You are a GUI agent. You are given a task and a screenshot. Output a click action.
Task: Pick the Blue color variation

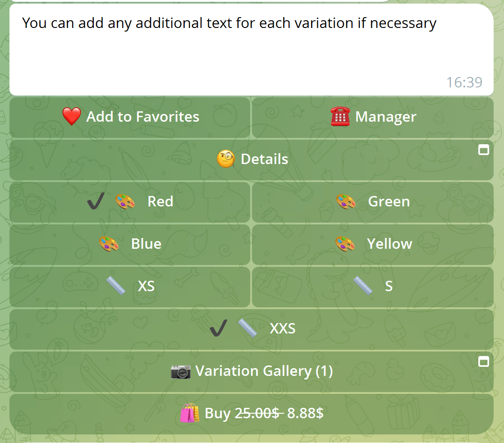[146, 244]
